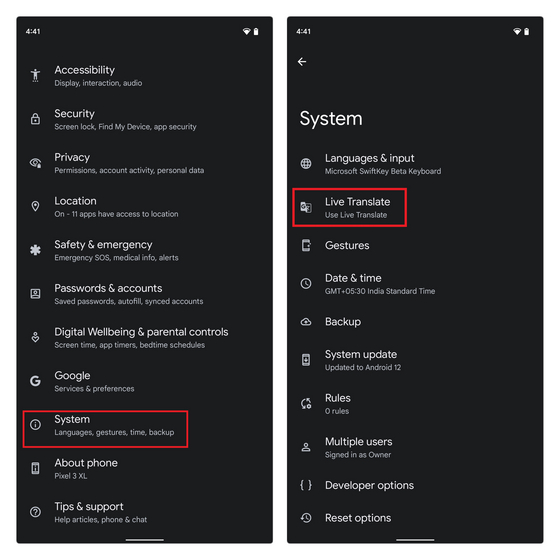
Task: Open the Privacy settings
Action: pyautogui.click(x=144, y=163)
